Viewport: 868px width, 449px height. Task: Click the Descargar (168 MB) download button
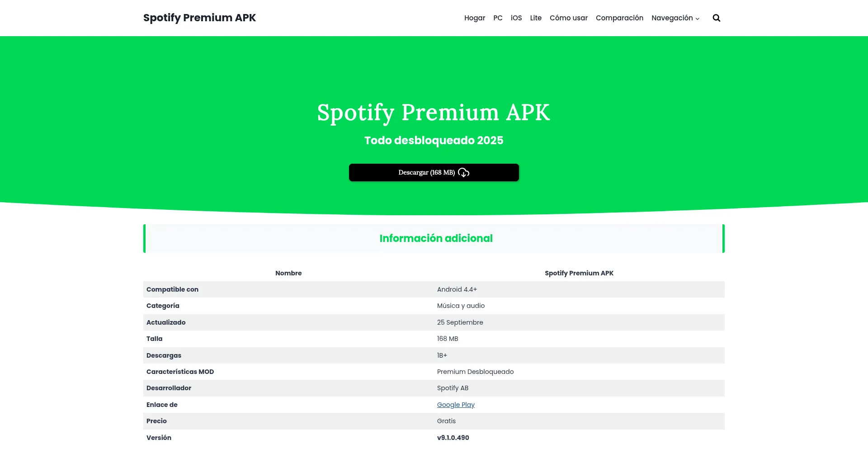(x=434, y=172)
